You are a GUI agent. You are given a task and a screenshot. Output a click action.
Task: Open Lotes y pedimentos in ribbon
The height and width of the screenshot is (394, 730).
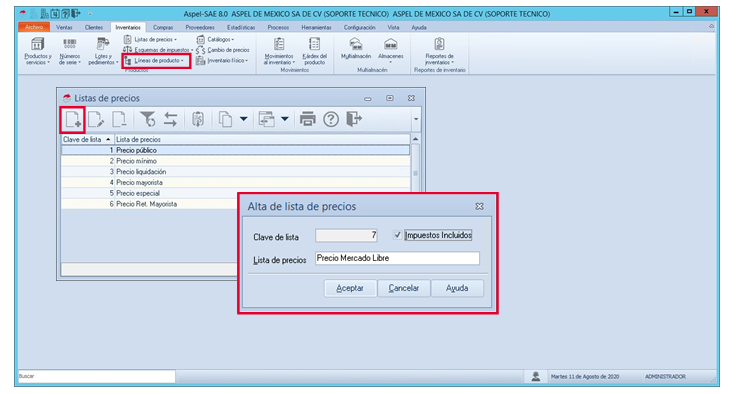pyautogui.click(x=103, y=51)
